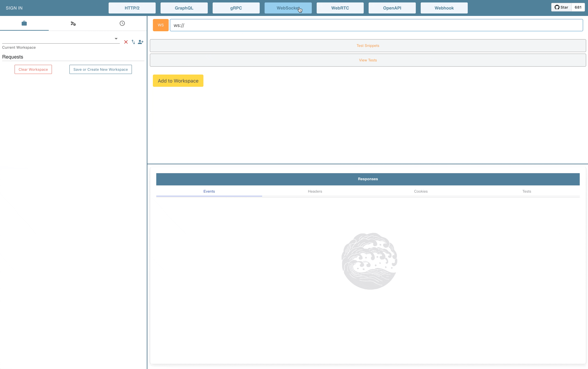Select the Headers response tab

click(x=315, y=191)
